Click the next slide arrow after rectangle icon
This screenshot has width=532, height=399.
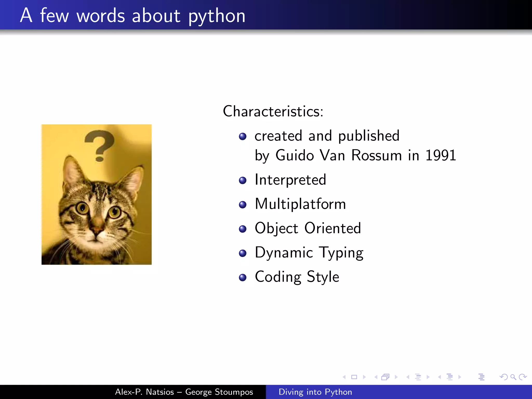point(364,377)
